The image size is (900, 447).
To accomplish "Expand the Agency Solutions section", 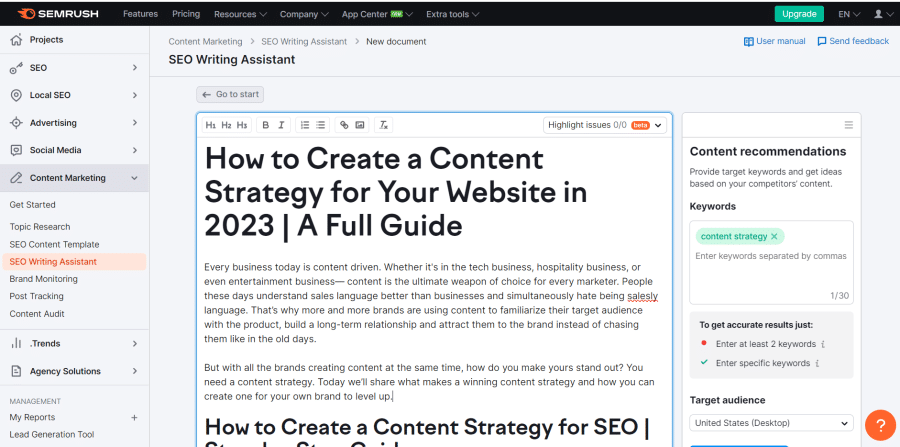I will point(134,371).
